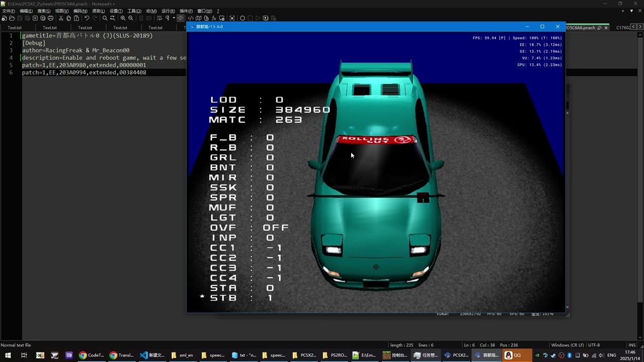This screenshot has width=644, height=362.
Task: Open the 编辑(E) menu
Action: (26, 11)
